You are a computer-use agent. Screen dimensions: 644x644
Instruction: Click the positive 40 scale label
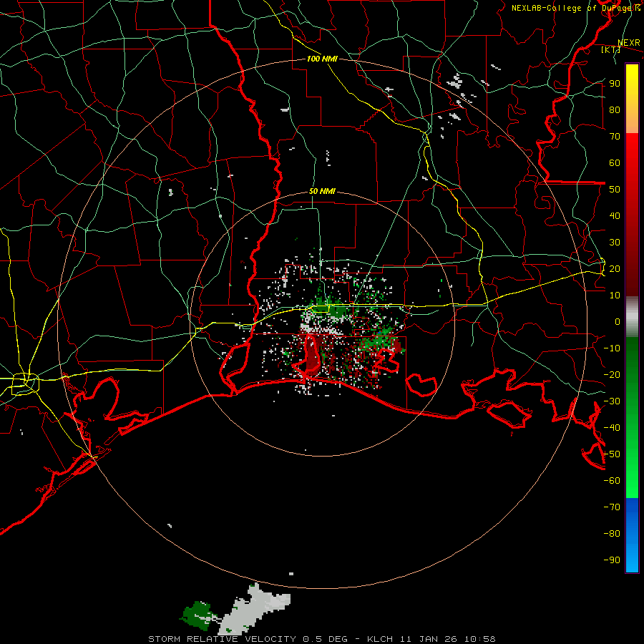tap(615, 215)
